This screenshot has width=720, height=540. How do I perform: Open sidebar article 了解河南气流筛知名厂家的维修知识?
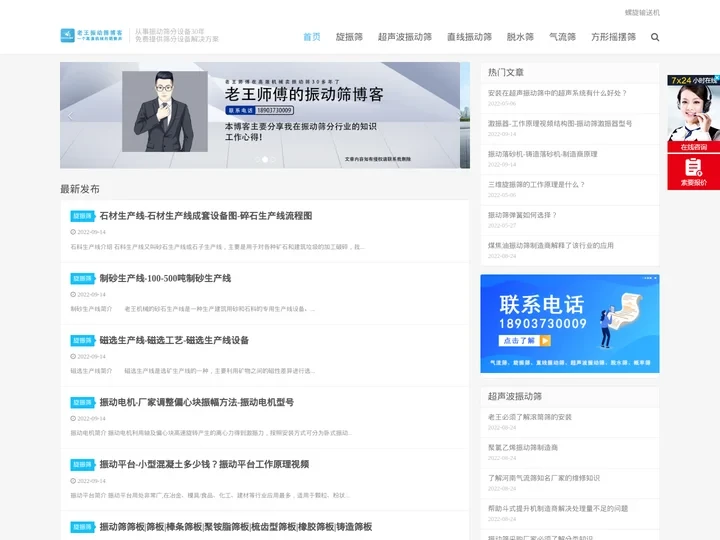(544, 478)
